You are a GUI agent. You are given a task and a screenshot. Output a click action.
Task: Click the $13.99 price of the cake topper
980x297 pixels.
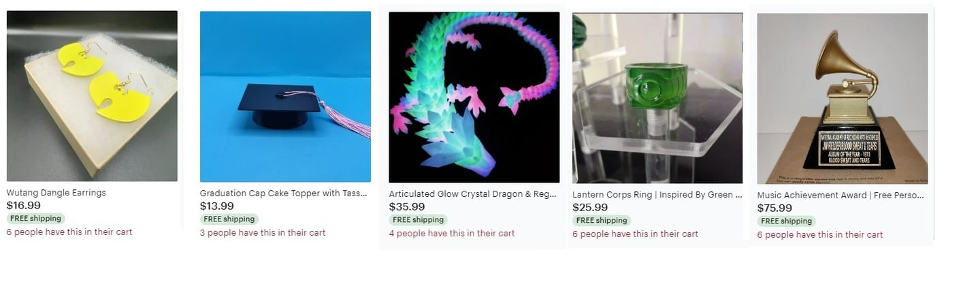pos(217,206)
